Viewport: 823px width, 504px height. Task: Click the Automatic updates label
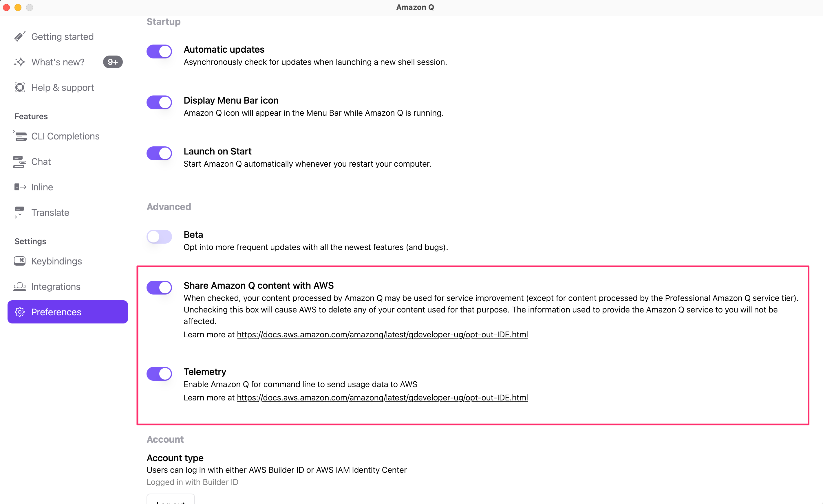click(224, 49)
